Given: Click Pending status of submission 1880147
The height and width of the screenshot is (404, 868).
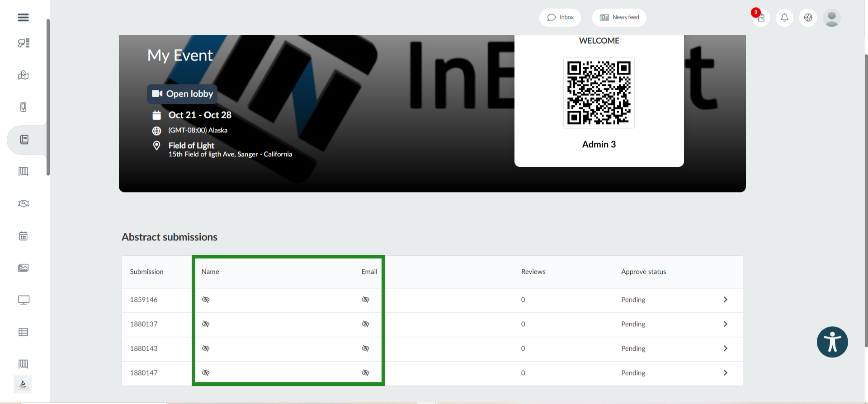Looking at the screenshot, I should [x=633, y=373].
